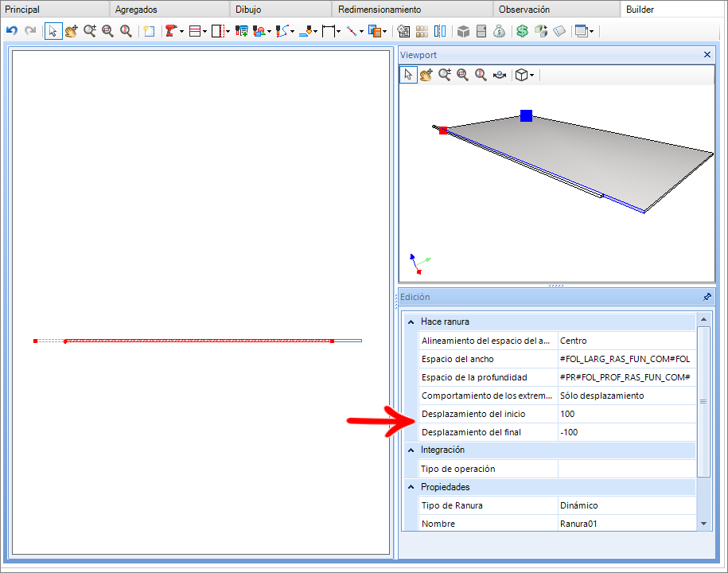Screen dimensions: 728x573
Task: Click the green dollar sign icon
Action: (522, 31)
